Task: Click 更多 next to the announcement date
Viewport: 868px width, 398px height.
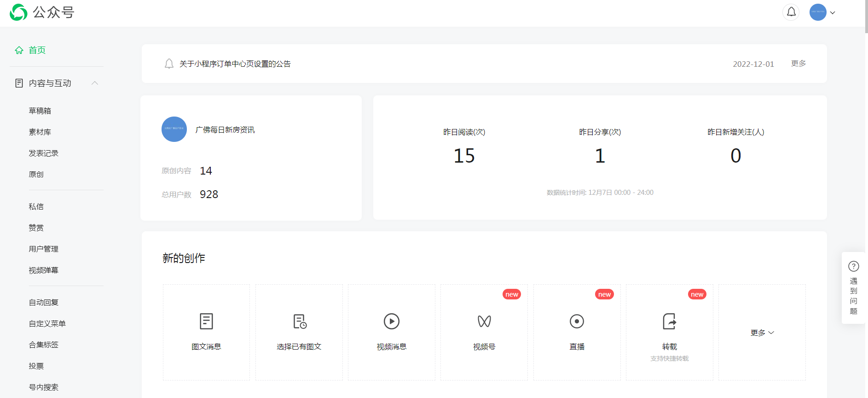Action: tap(799, 64)
